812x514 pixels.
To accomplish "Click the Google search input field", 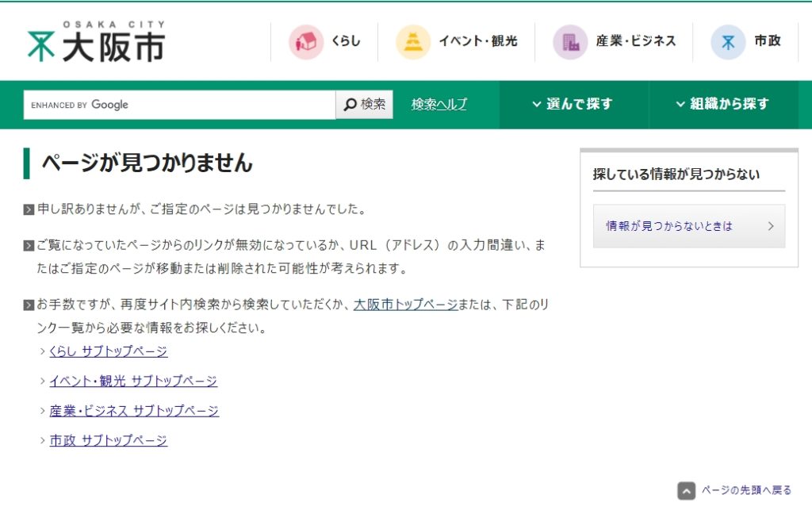I will pos(179,105).
